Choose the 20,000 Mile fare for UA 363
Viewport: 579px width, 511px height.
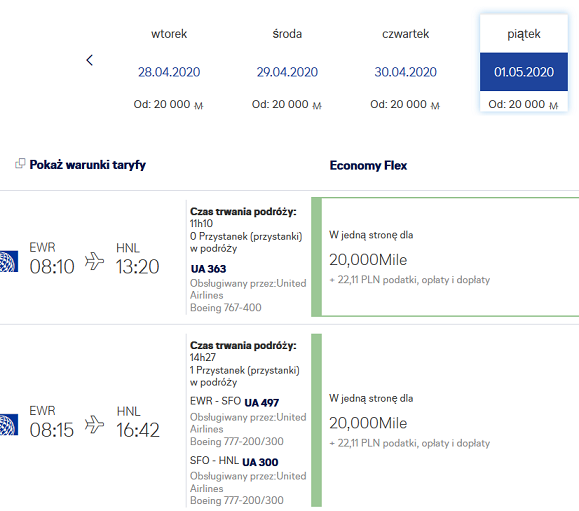(450, 257)
